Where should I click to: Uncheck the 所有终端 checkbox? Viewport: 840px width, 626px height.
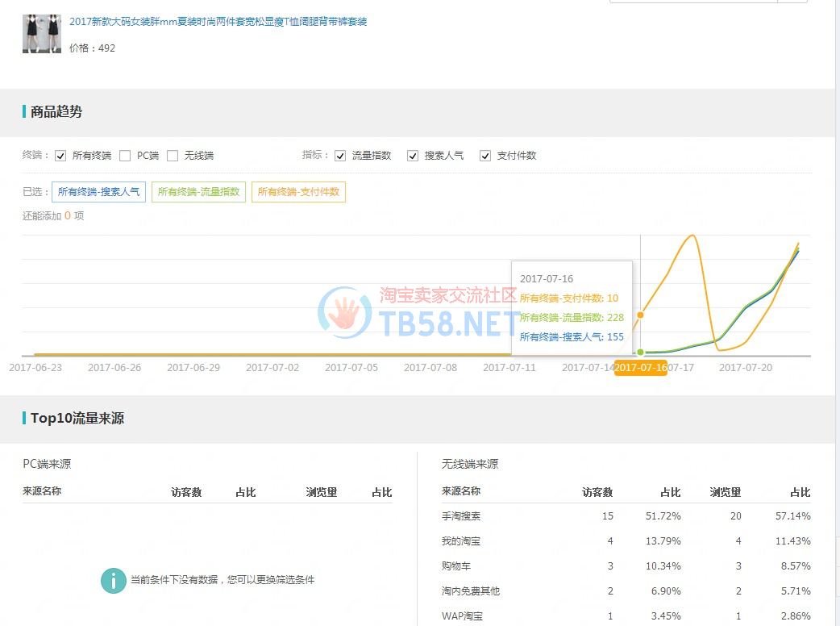(x=60, y=156)
